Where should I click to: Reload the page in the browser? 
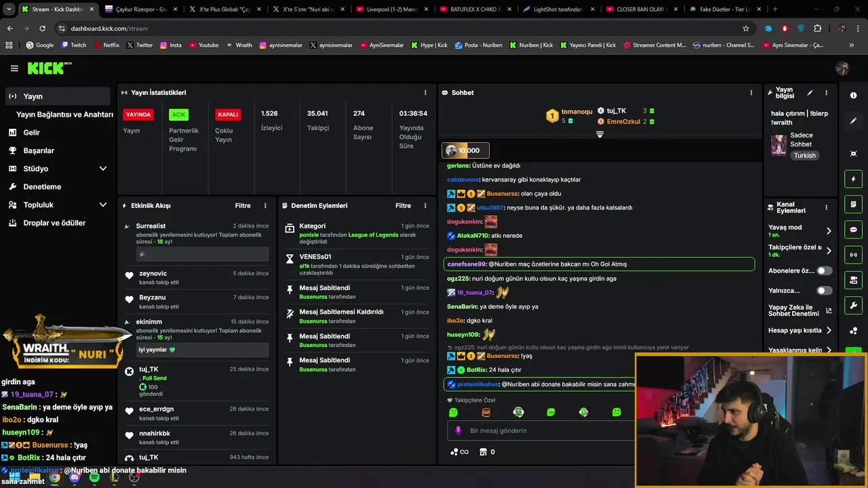42,28
